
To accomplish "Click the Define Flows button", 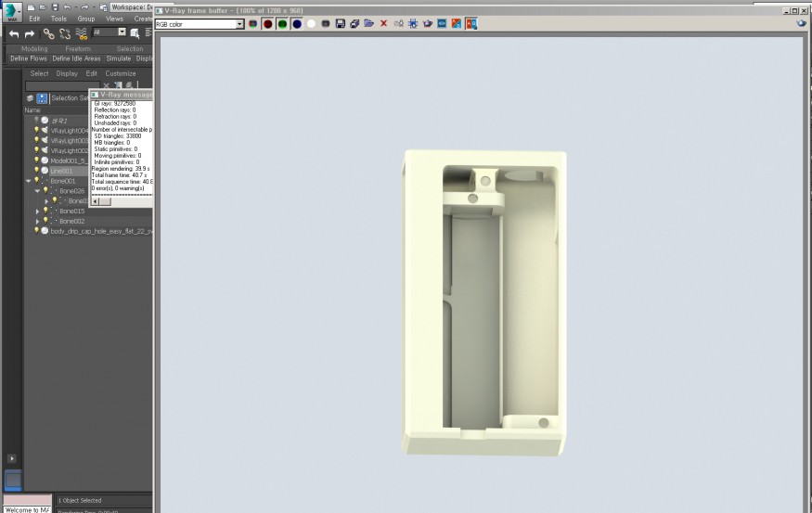I will 28,58.
